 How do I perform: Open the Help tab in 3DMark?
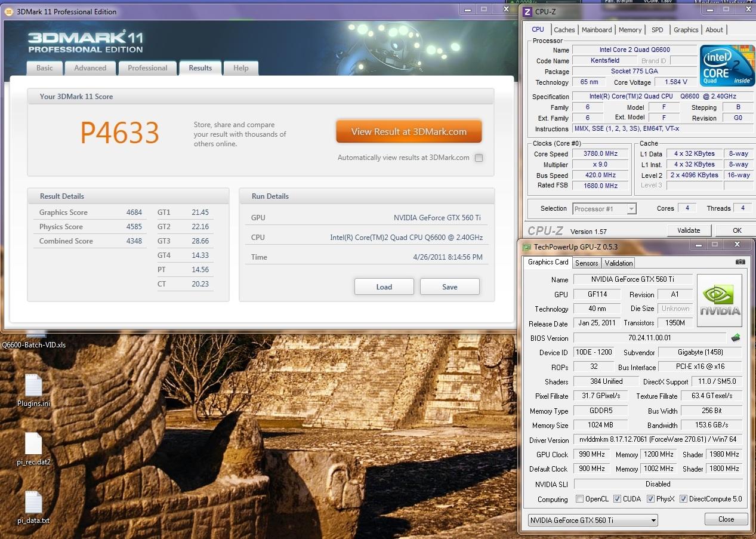[x=241, y=68]
